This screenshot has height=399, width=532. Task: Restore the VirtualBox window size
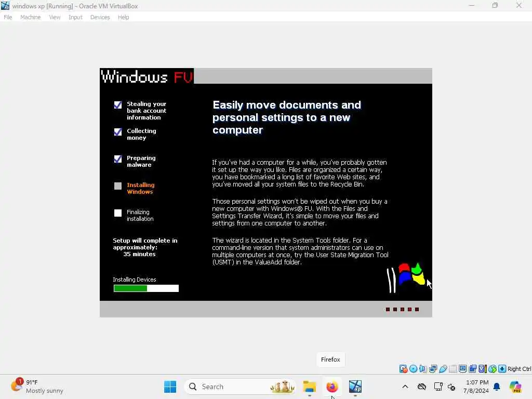[495, 5]
